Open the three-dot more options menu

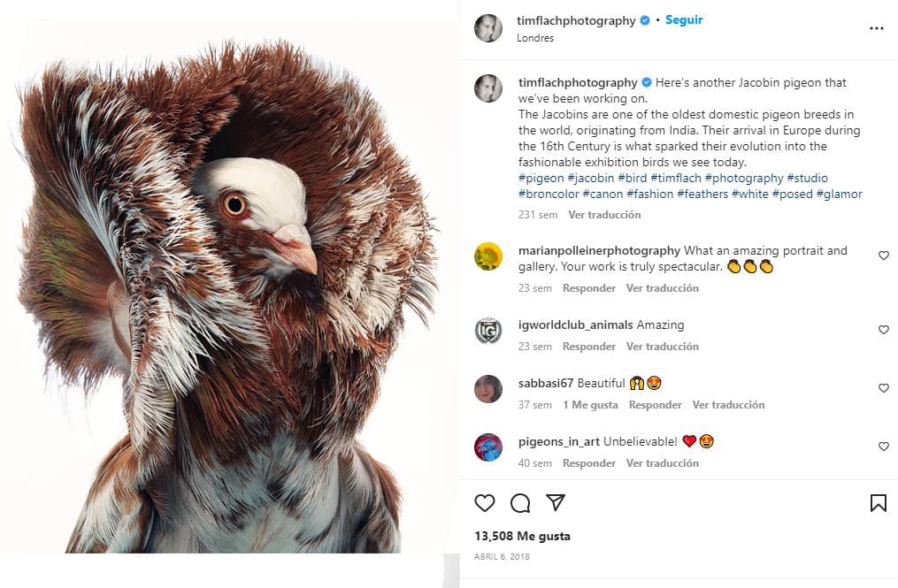click(x=876, y=28)
